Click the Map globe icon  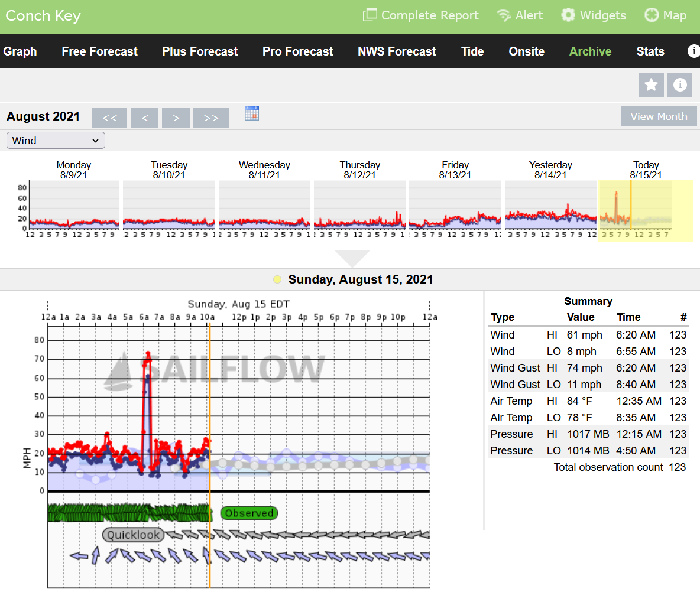(652, 15)
